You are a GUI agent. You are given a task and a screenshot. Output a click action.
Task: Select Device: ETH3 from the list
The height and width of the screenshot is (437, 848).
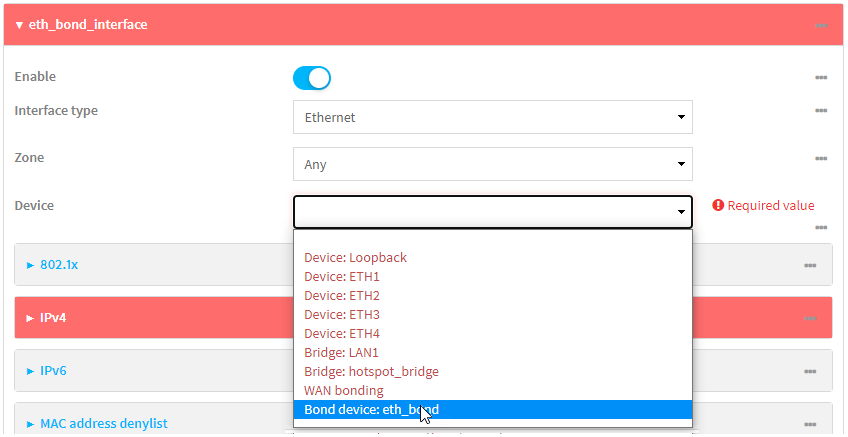(x=341, y=314)
